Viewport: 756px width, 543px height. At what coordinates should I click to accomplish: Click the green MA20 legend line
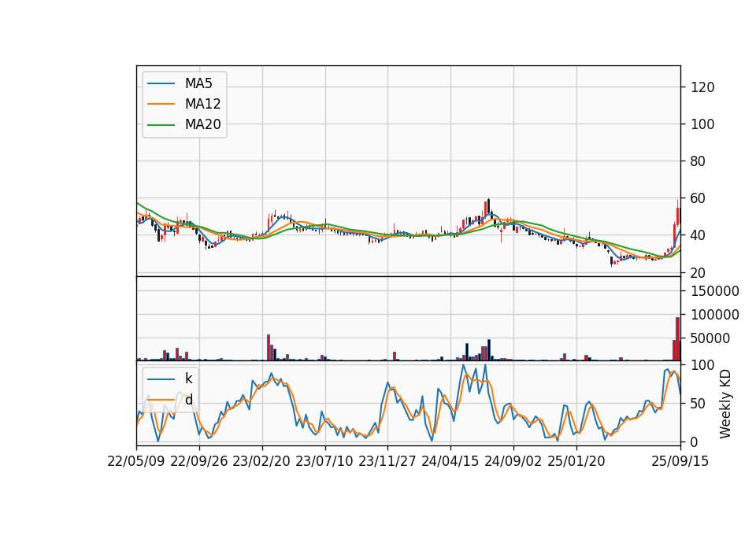coord(161,125)
